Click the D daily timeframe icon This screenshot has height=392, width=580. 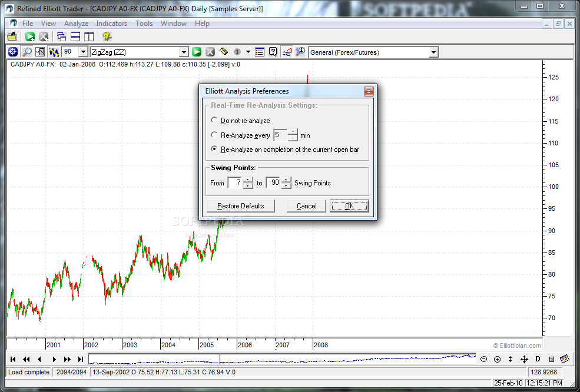(x=538, y=359)
